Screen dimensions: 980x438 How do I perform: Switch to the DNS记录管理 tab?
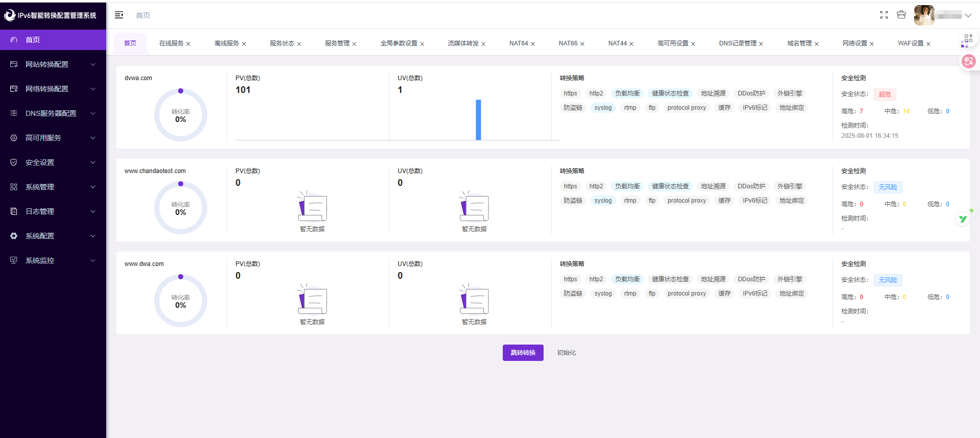[738, 43]
